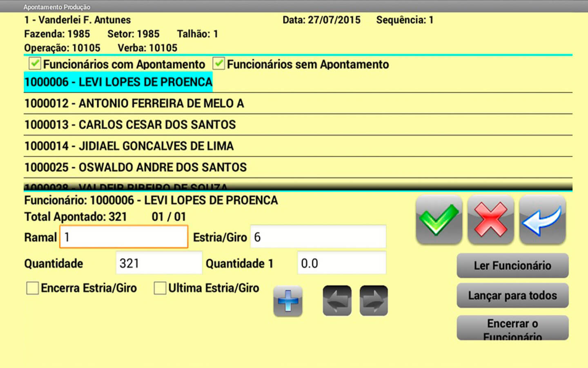Choose Carlos Cesar dos Santos from list
Image resolution: width=588 pixels, height=368 pixels.
[x=130, y=125]
